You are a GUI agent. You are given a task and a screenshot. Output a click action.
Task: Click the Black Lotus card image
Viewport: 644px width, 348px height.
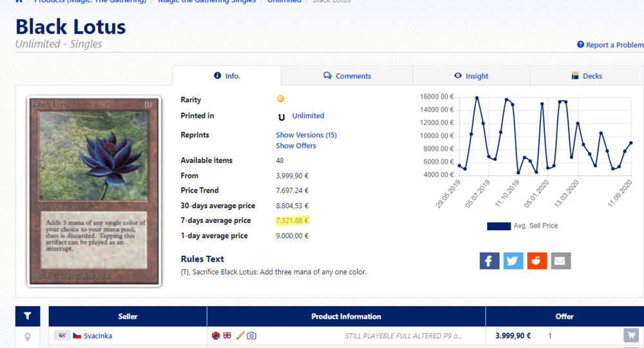[93, 191]
